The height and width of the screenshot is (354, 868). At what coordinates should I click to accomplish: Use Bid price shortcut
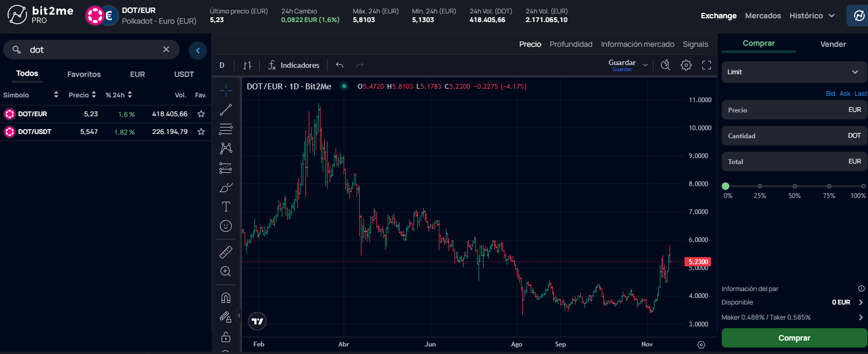tap(830, 94)
